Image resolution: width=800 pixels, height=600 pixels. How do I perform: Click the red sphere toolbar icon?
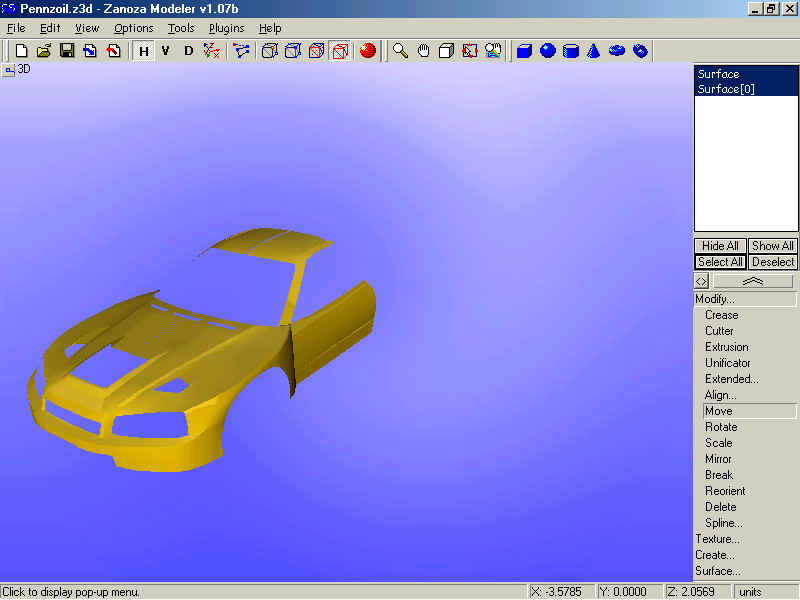pyautogui.click(x=368, y=51)
